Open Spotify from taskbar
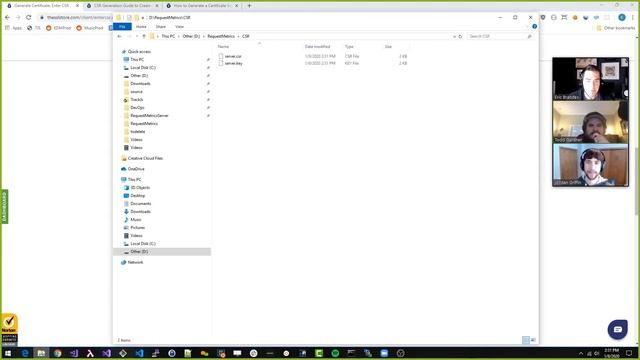The height and width of the screenshot is (360, 640). coord(335,353)
